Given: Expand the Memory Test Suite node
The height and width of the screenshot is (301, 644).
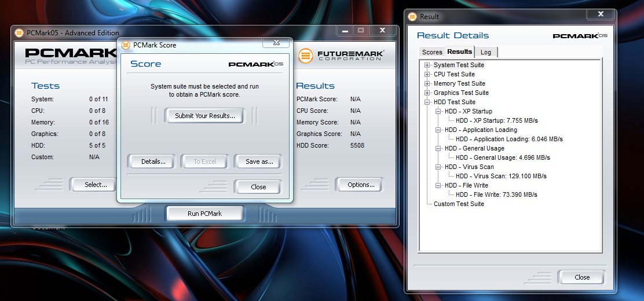Looking at the screenshot, I should (427, 84).
